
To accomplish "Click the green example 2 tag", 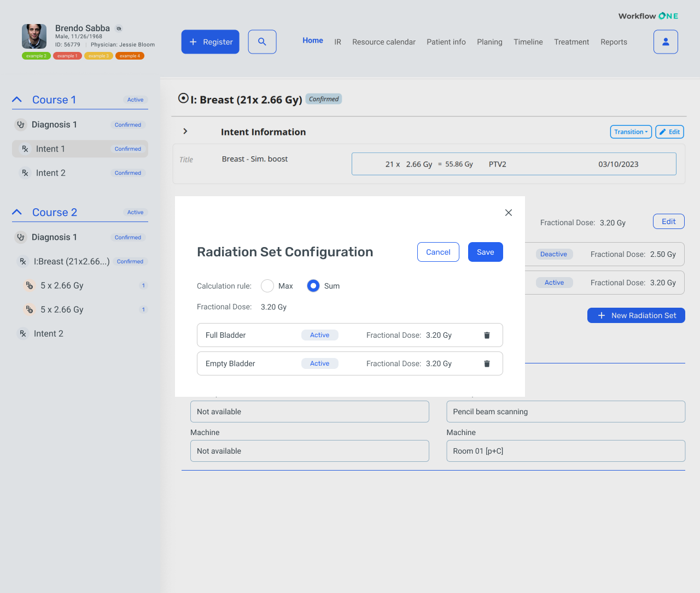I will (x=36, y=56).
